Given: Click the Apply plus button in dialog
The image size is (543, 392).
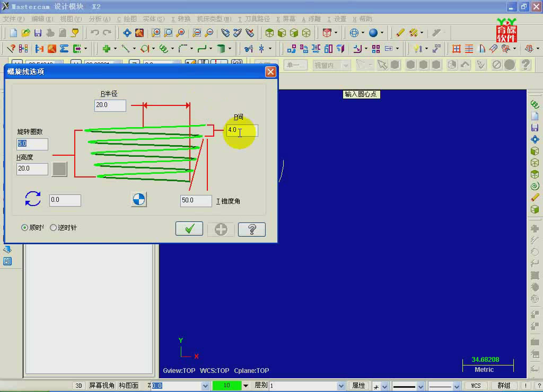Looking at the screenshot, I should pyautogui.click(x=221, y=229).
